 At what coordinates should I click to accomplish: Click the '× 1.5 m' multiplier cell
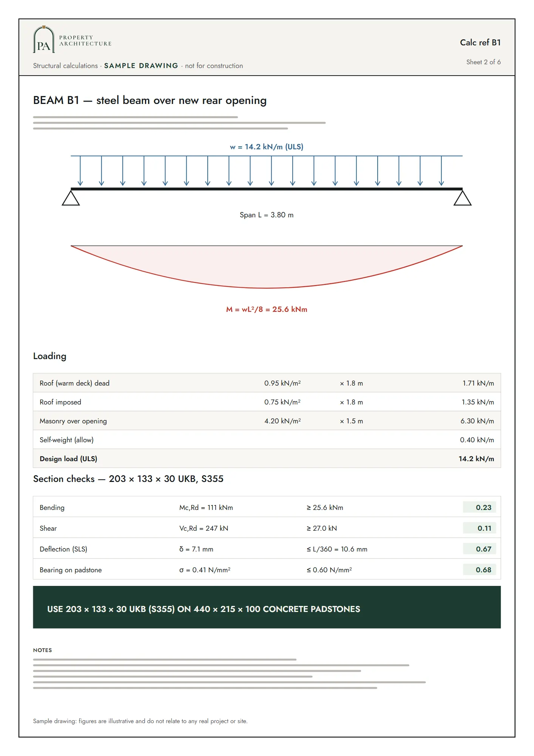tap(351, 421)
